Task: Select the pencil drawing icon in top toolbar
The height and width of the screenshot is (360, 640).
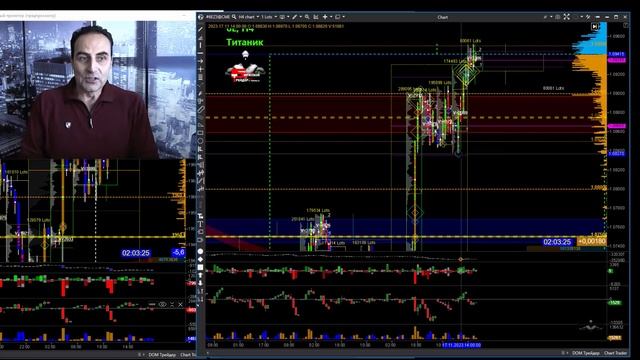Action: (294, 17)
